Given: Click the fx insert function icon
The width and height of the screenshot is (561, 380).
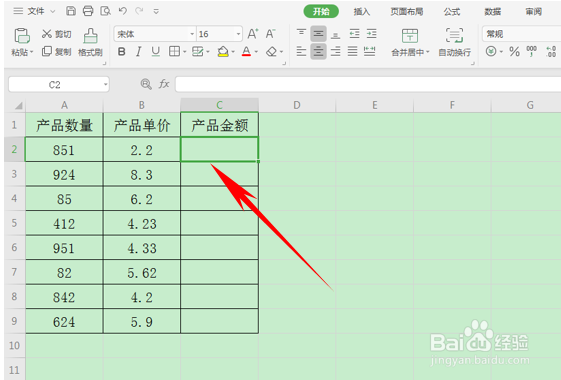Looking at the screenshot, I should tap(164, 84).
